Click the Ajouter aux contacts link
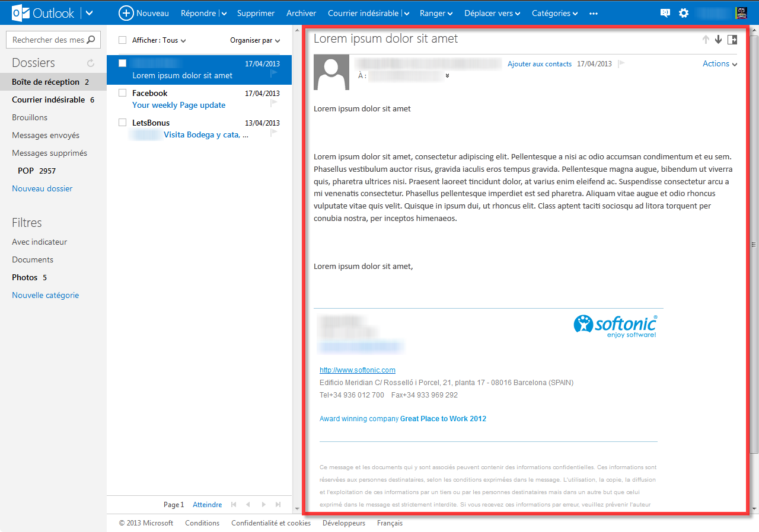 coord(539,63)
